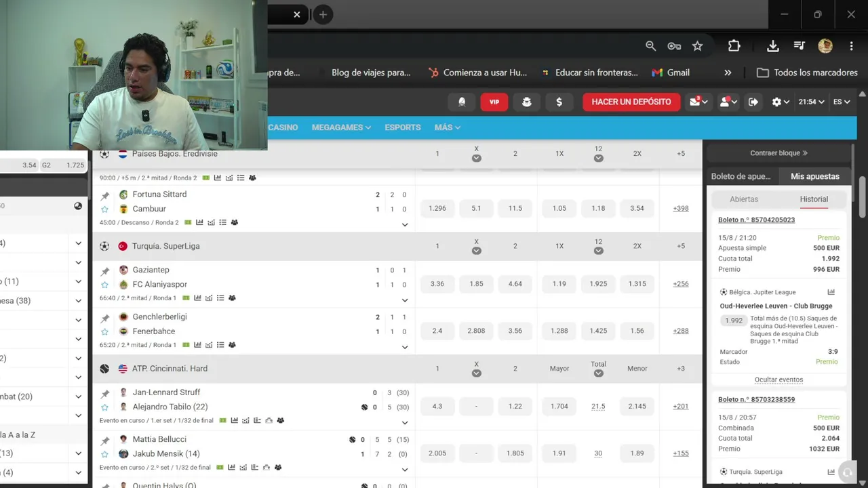Click the dollar sign balance icon
Image resolution: width=868 pixels, height=488 pixels.
[x=559, y=102]
